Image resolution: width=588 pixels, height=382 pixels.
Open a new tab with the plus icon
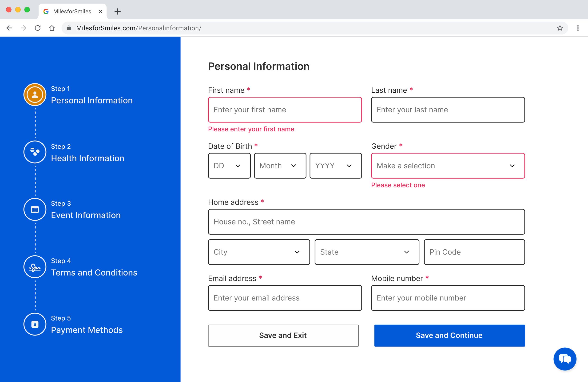coord(118,11)
